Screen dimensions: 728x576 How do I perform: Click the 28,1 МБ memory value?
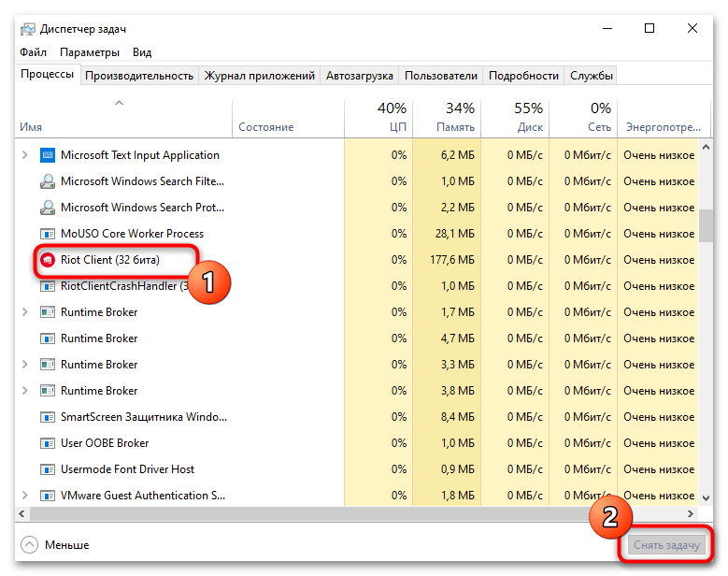[455, 234]
